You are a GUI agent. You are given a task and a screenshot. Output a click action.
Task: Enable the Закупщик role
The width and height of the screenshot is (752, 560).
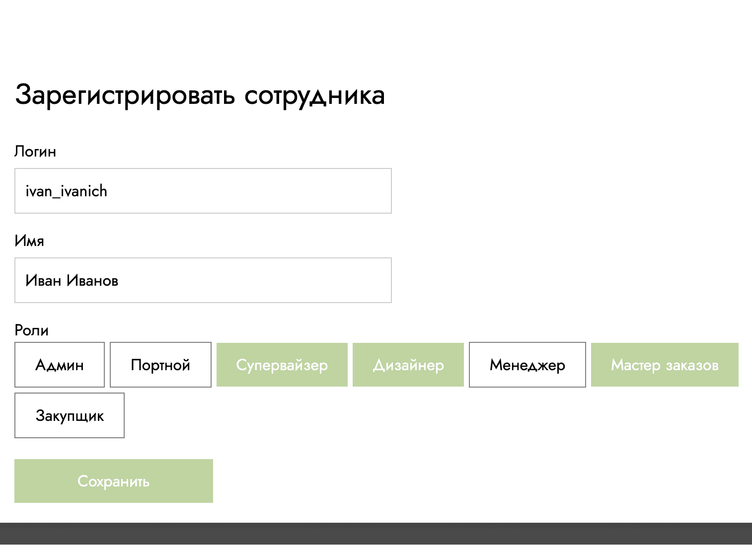pyautogui.click(x=70, y=415)
